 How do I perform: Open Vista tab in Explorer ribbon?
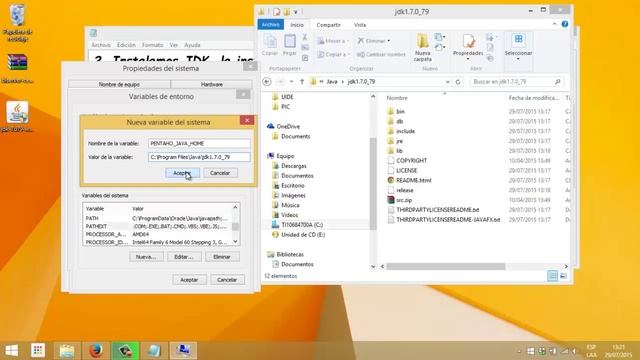click(x=360, y=25)
